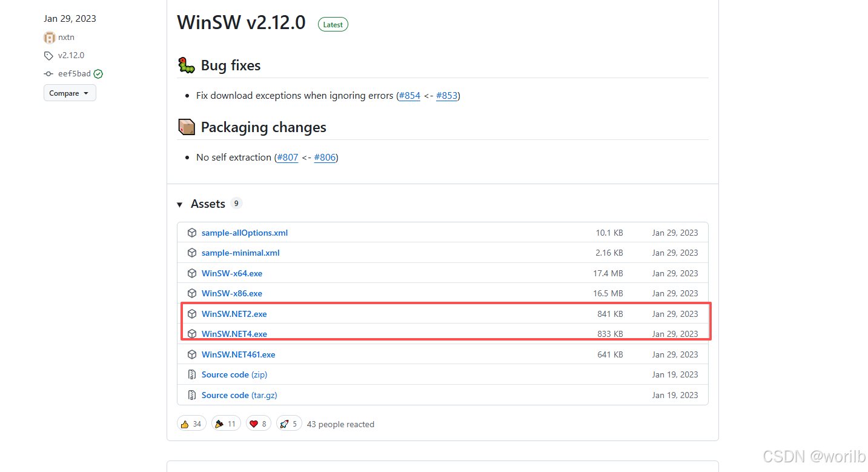Viewport: 868px width, 472px height.
Task: Download Source code (tar.gz)
Action: (x=239, y=395)
